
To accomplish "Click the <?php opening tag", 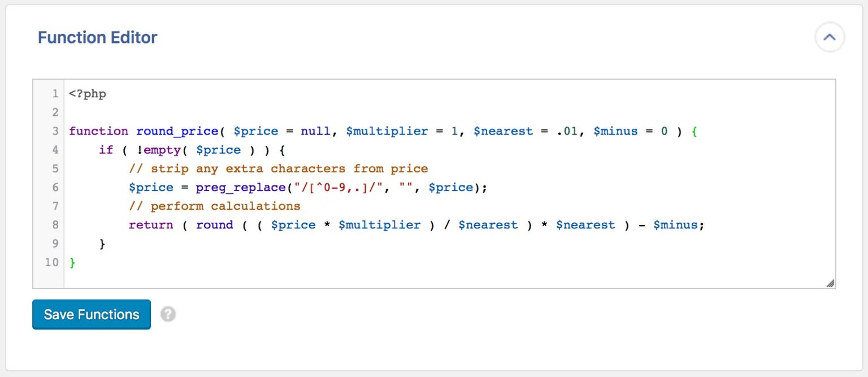I will pos(88,94).
